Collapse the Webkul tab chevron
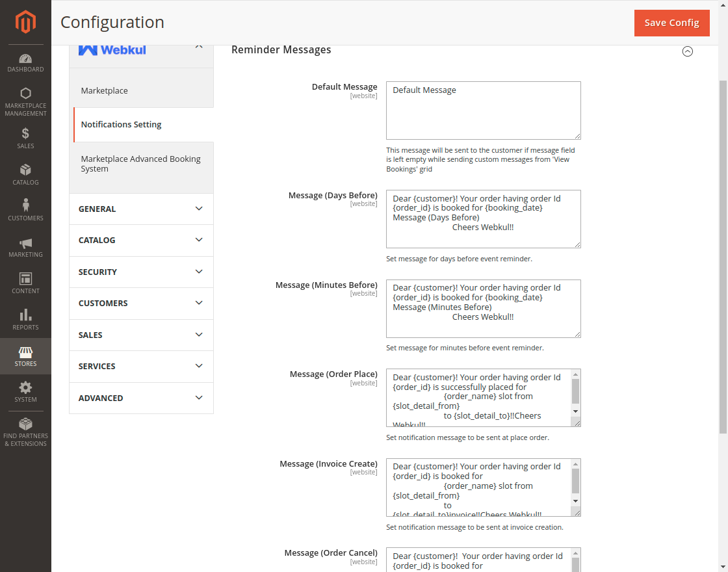728x572 pixels. click(x=199, y=47)
